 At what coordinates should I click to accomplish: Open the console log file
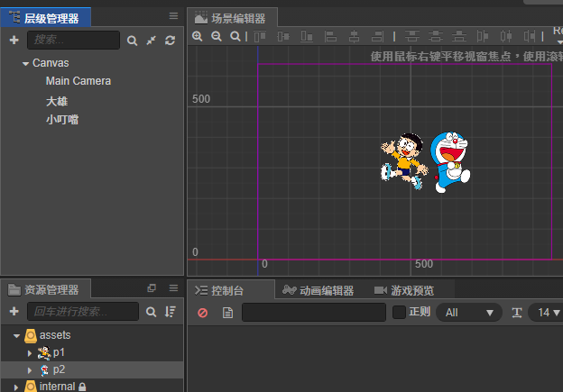[227, 313]
